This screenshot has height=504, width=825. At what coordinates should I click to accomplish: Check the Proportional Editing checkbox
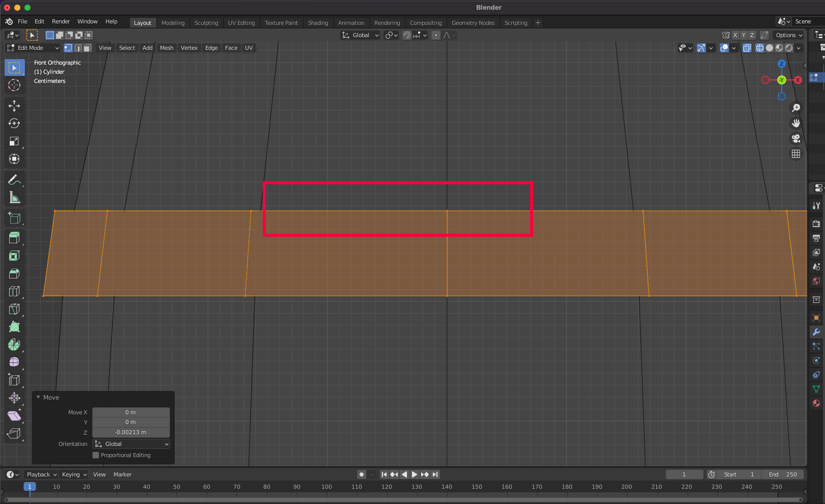point(96,455)
